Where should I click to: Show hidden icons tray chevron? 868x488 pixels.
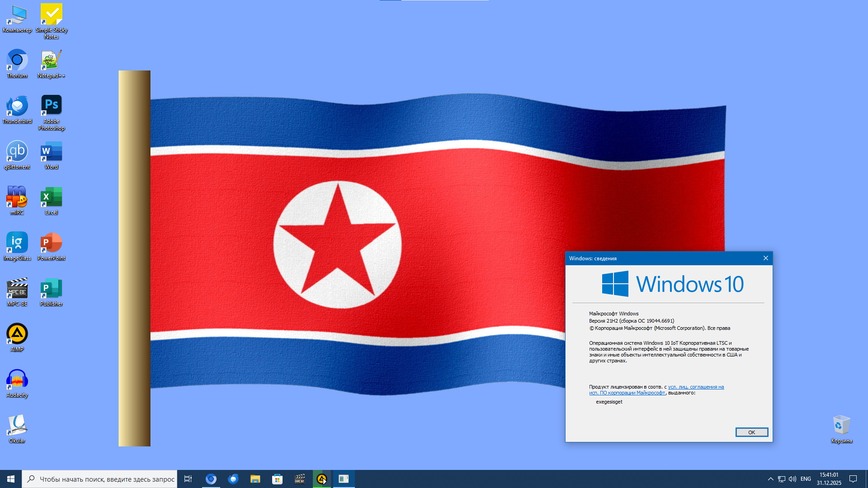(x=770, y=479)
